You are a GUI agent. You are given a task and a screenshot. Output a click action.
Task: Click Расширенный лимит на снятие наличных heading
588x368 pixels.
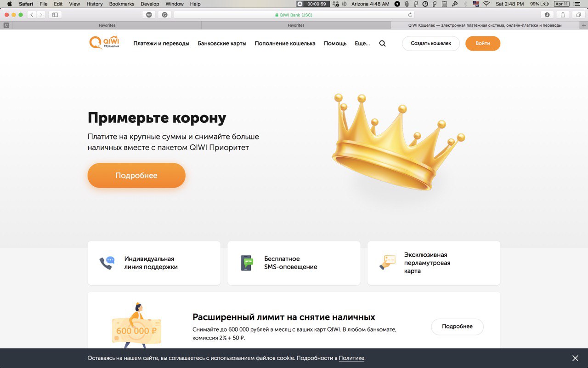click(x=284, y=317)
